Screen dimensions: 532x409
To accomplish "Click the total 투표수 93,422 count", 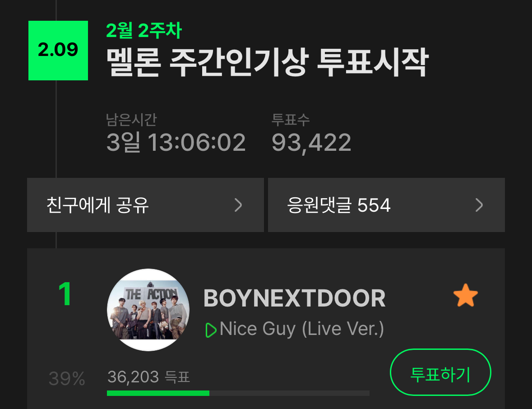I will pyautogui.click(x=311, y=143).
